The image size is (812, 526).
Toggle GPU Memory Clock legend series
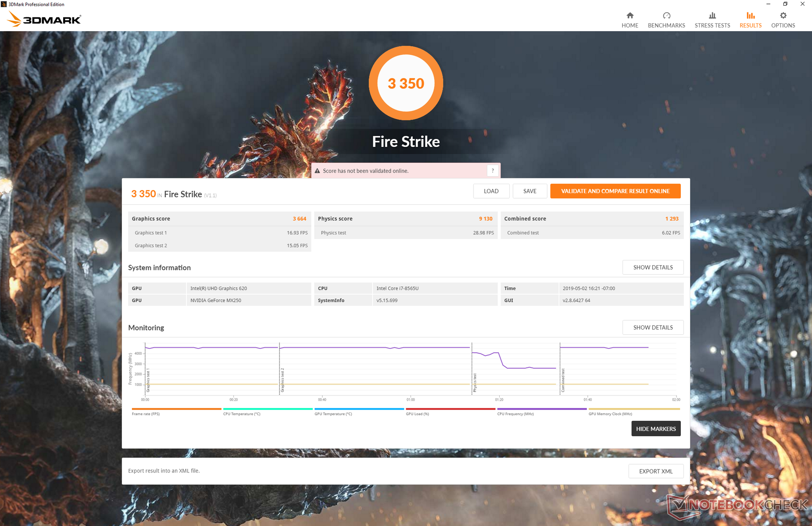[634, 412]
